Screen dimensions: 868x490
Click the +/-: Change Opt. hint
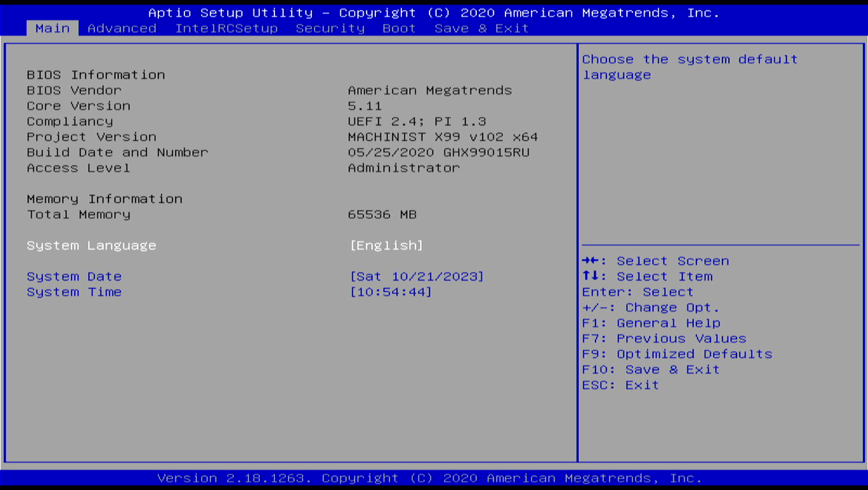click(x=651, y=308)
